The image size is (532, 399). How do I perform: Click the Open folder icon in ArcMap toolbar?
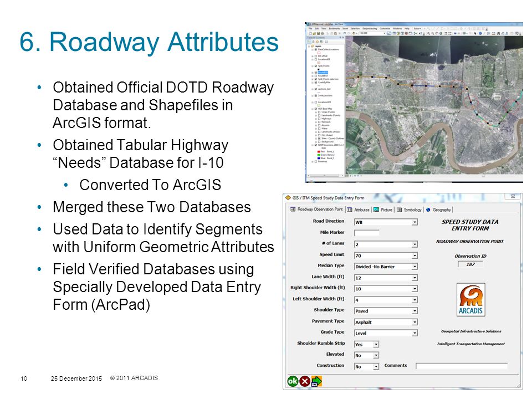314,33
